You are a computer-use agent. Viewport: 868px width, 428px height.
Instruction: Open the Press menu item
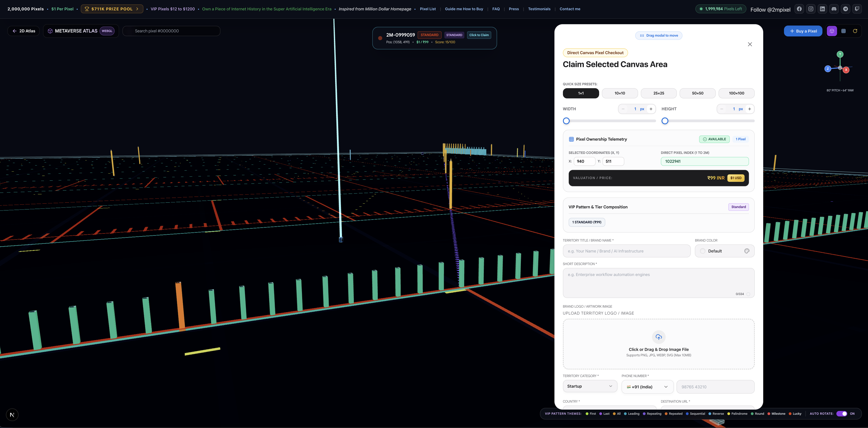click(x=514, y=9)
